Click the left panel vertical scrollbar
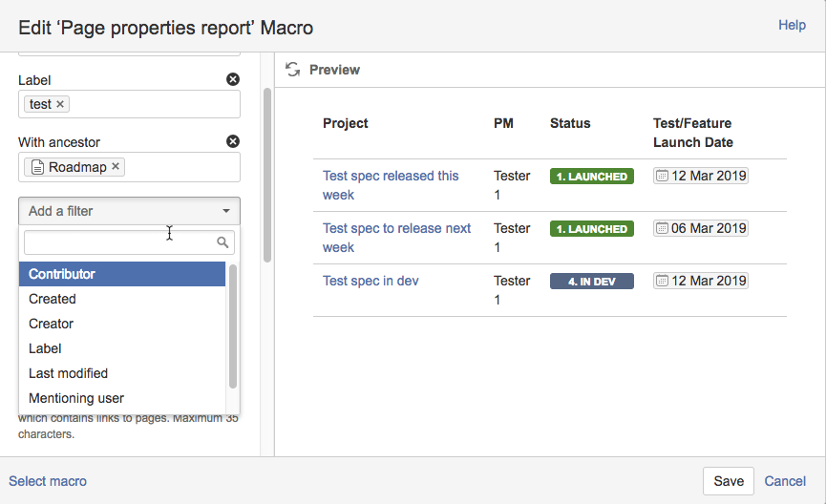 (267, 175)
